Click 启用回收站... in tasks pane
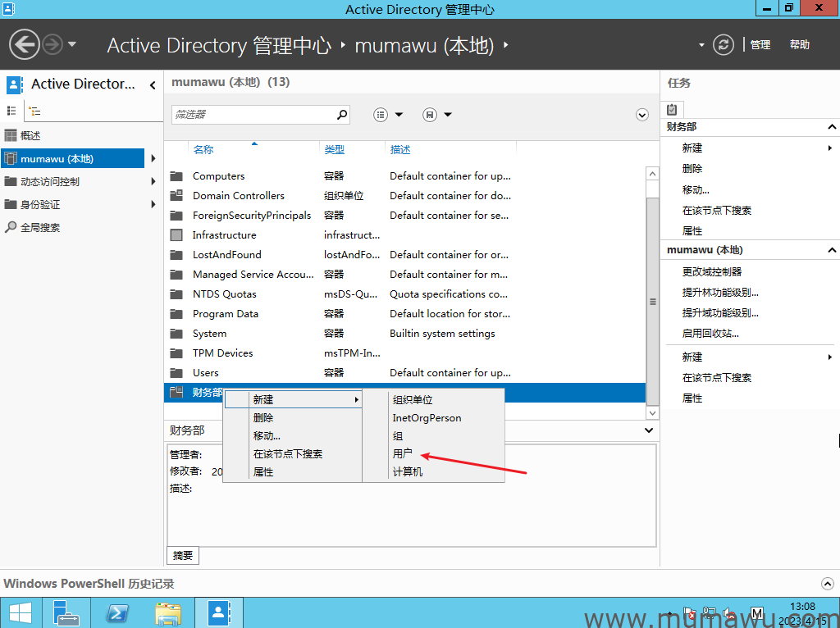The height and width of the screenshot is (628, 840). click(710, 334)
